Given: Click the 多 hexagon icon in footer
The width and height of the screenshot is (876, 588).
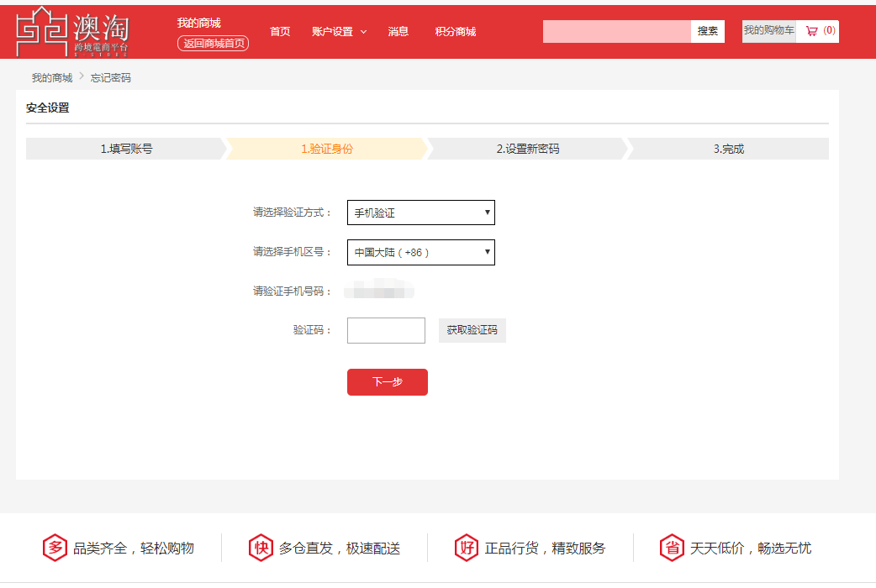Looking at the screenshot, I should (55, 548).
